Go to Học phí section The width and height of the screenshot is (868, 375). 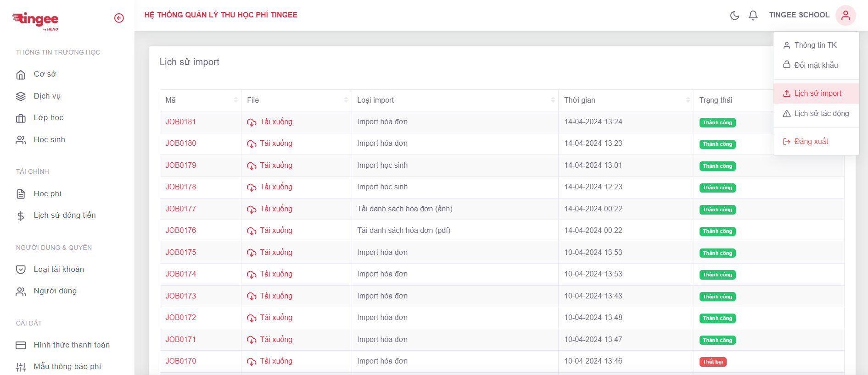coord(47,194)
